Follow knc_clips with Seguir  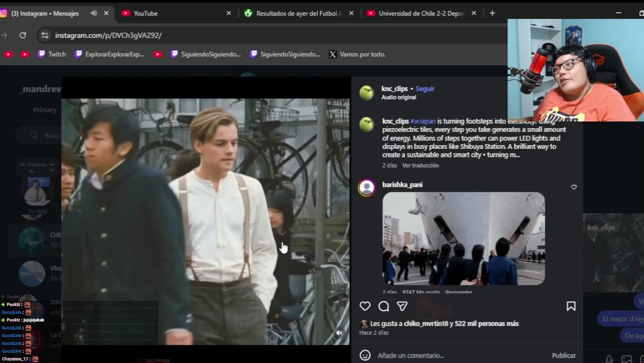425,89
